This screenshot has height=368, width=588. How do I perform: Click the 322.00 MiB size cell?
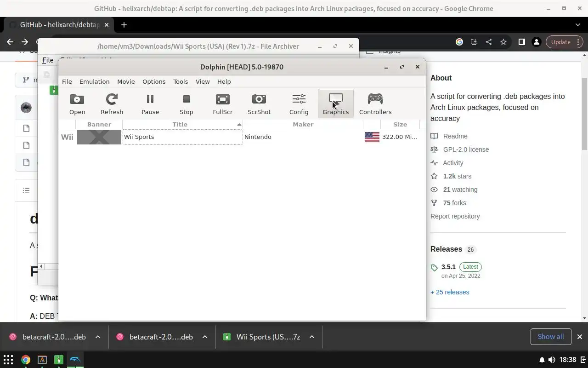point(400,137)
